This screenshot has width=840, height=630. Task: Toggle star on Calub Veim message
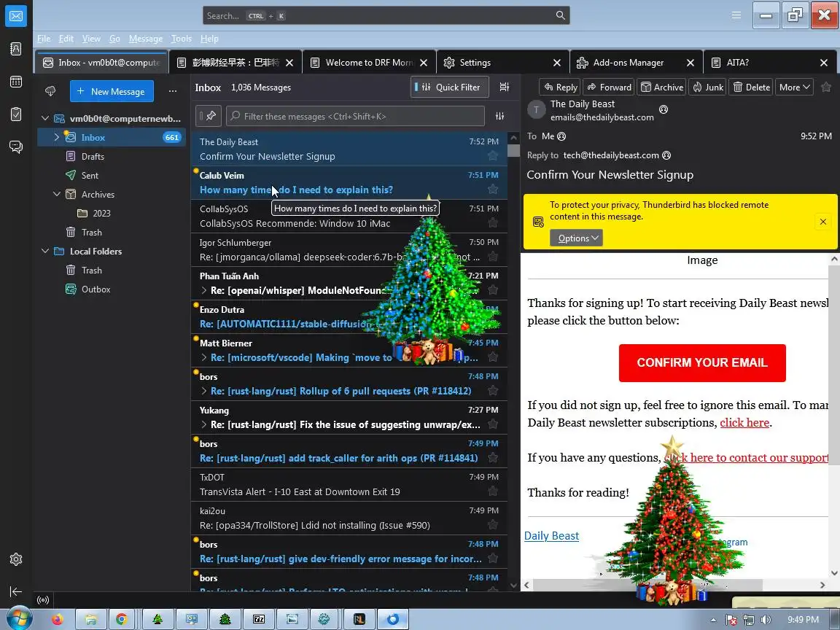pyautogui.click(x=493, y=189)
